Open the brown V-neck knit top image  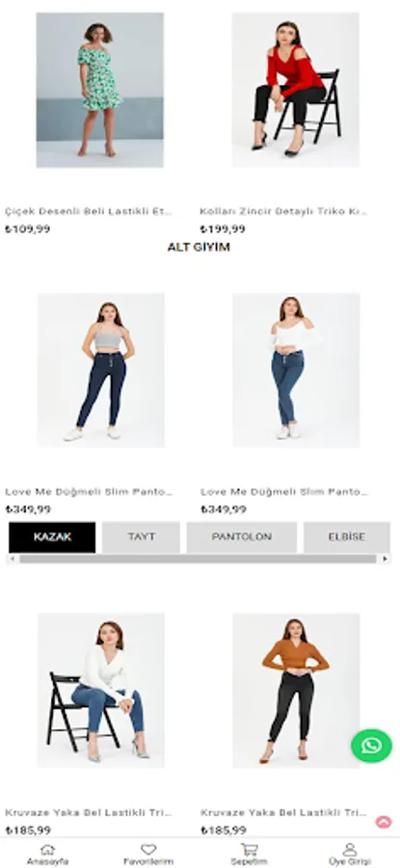(x=296, y=690)
